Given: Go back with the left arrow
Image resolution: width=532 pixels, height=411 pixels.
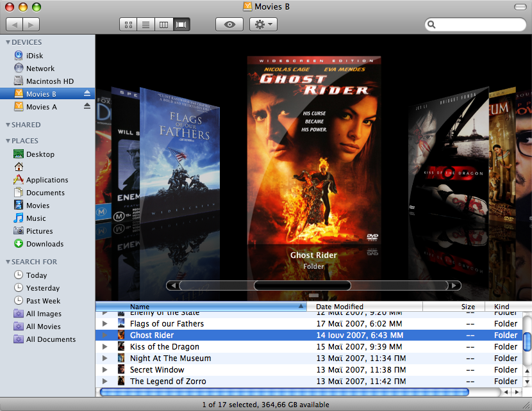Looking at the screenshot, I should pos(14,25).
